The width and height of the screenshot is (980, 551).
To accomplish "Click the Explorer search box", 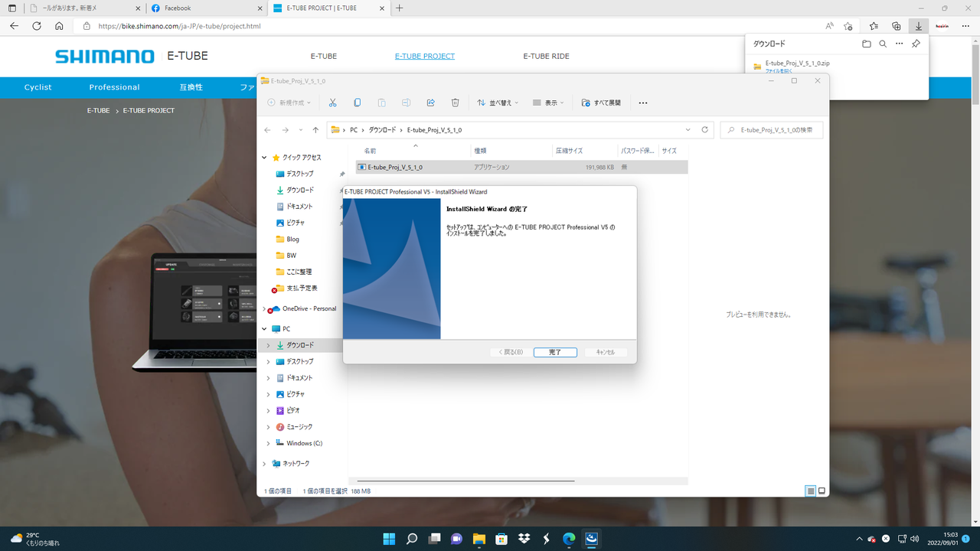I will (773, 130).
